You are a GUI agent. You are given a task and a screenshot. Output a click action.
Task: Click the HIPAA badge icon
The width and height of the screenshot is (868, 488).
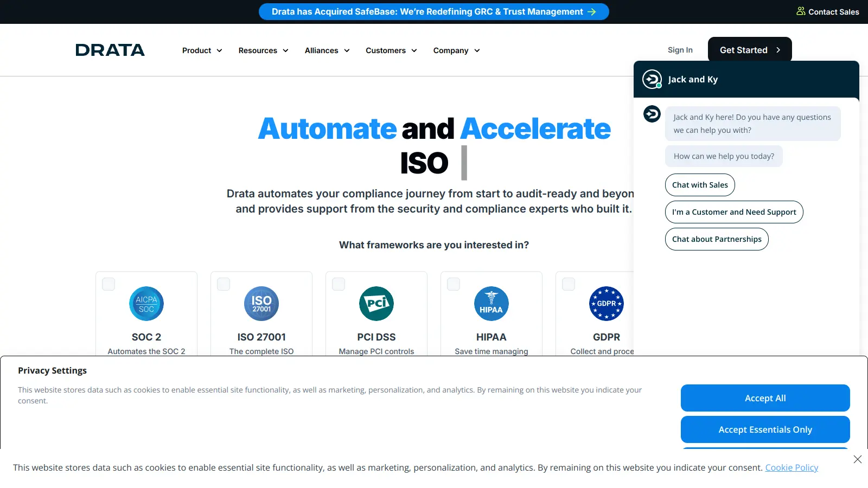(x=492, y=304)
